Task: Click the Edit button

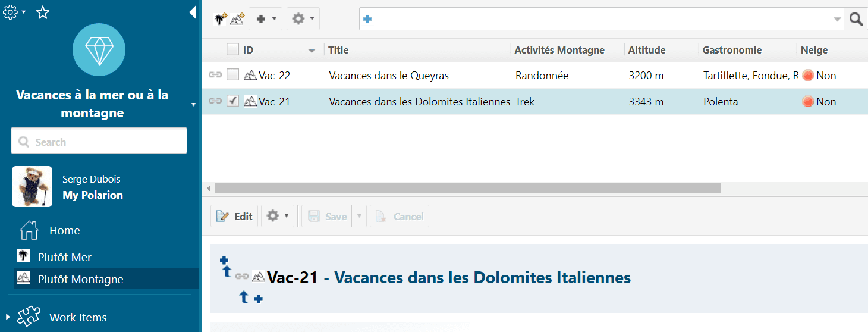Action: coord(234,217)
